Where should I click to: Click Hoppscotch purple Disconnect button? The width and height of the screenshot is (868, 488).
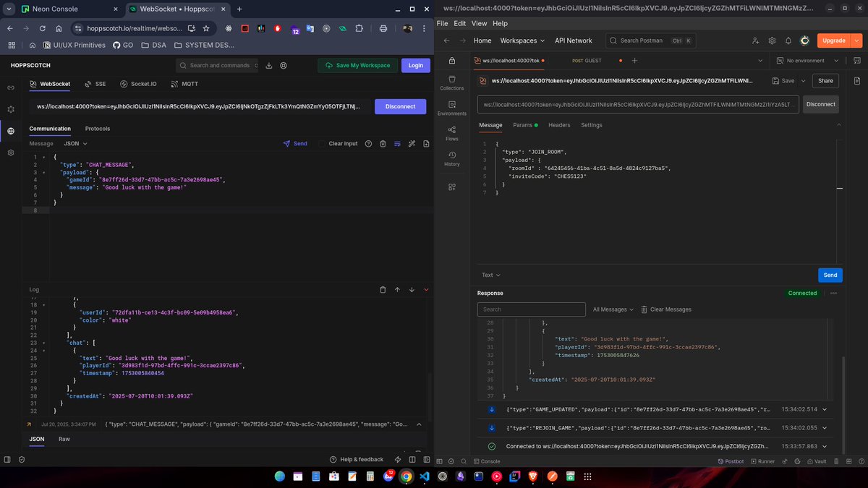click(x=400, y=106)
